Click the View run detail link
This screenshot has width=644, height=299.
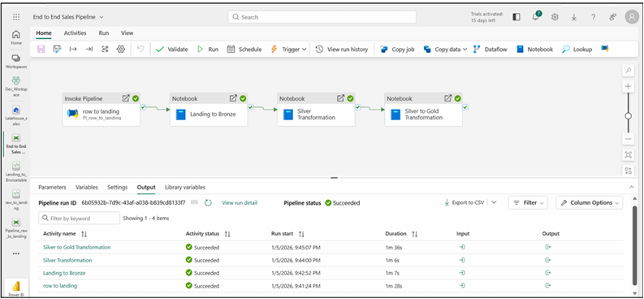click(x=240, y=202)
